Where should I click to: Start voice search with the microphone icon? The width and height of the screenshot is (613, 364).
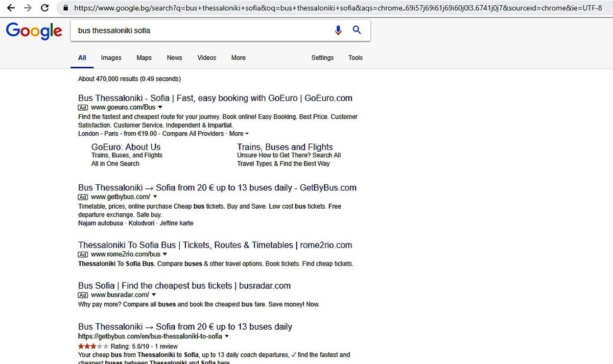(x=338, y=31)
